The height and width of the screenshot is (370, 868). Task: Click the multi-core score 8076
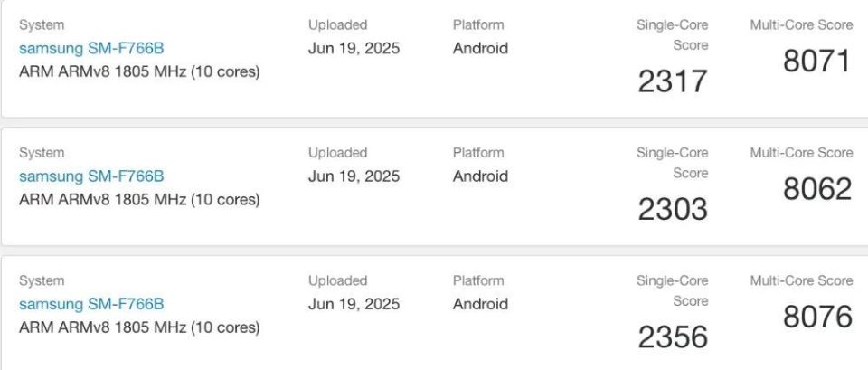point(817,317)
